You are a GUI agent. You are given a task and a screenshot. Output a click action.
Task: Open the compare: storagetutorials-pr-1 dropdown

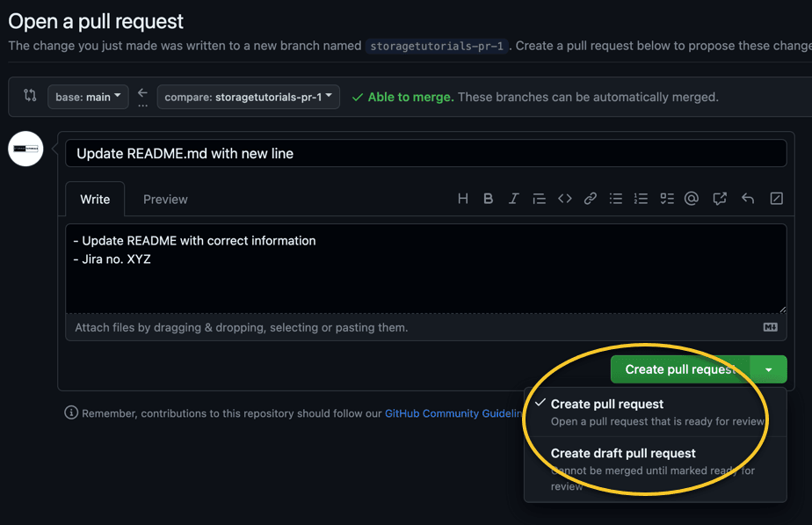pyautogui.click(x=248, y=97)
